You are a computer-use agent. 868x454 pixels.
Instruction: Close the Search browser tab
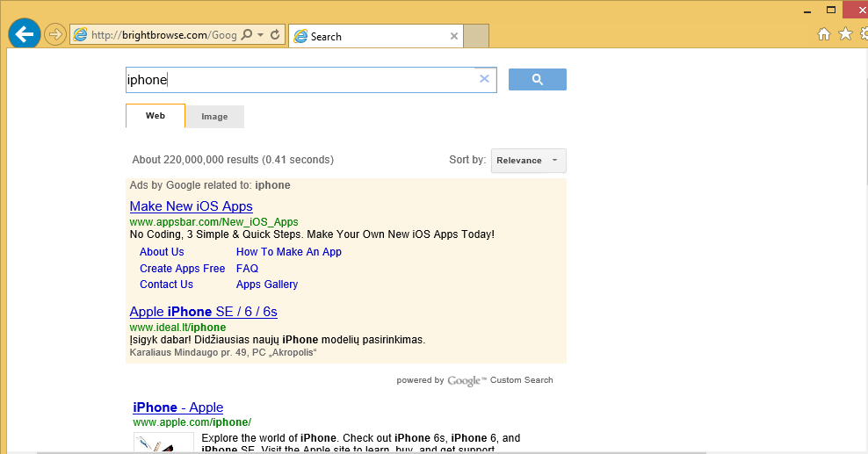coord(454,36)
